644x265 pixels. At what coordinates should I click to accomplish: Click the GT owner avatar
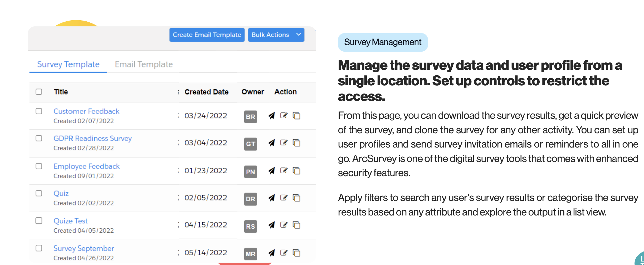point(251,144)
